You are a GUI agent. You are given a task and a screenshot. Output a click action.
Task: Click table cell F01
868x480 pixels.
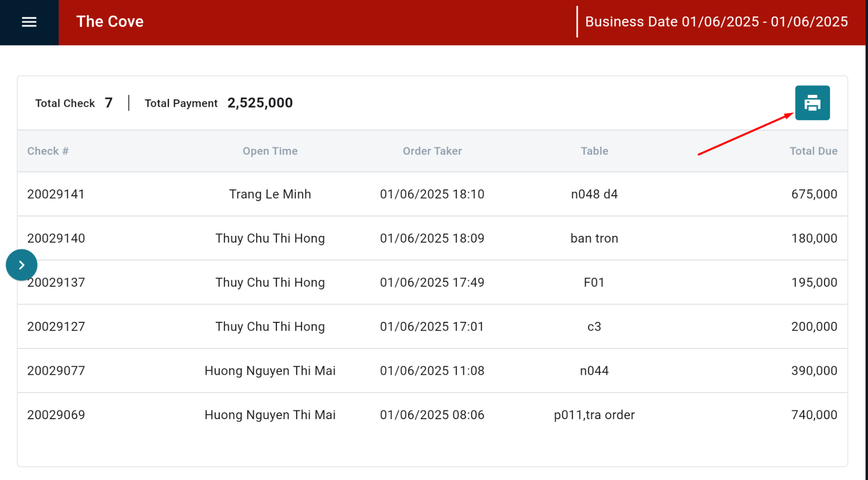[594, 282]
